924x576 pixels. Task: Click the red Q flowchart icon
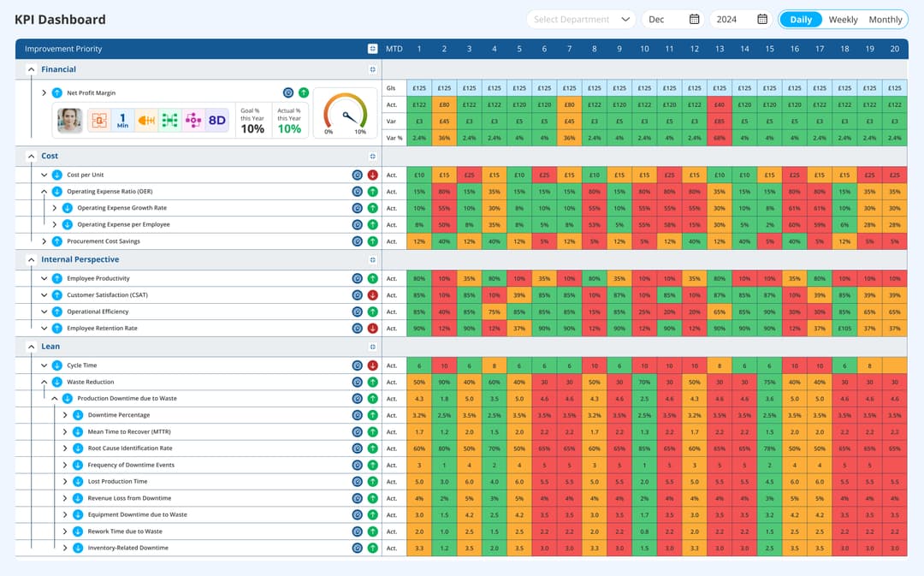[x=98, y=120]
